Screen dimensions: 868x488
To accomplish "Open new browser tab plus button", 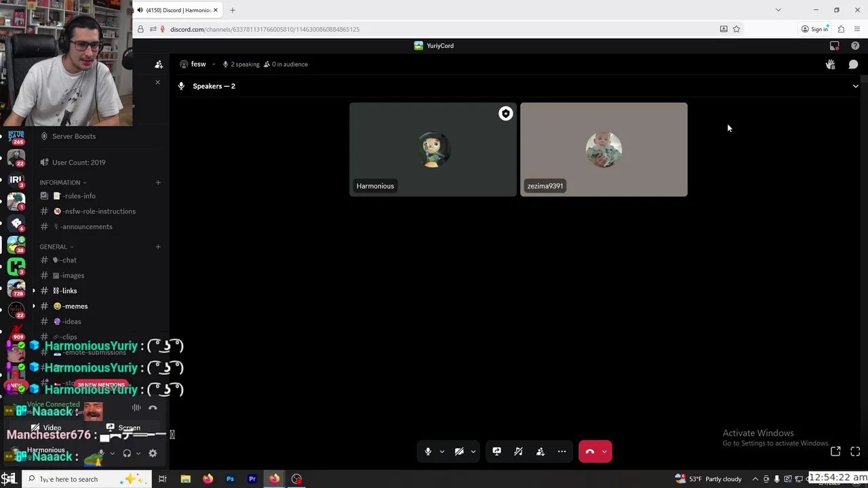I will 233,10.
